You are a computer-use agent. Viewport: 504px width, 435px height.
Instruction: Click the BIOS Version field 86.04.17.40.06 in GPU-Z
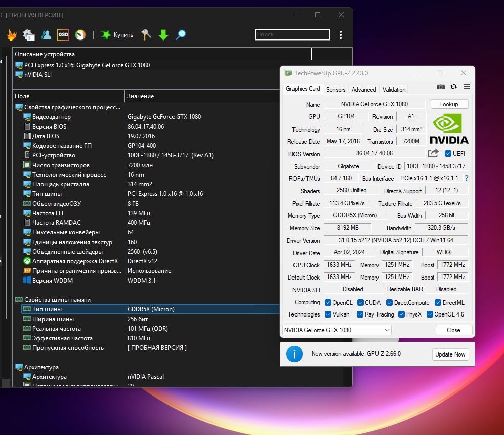pyautogui.click(x=374, y=153)
